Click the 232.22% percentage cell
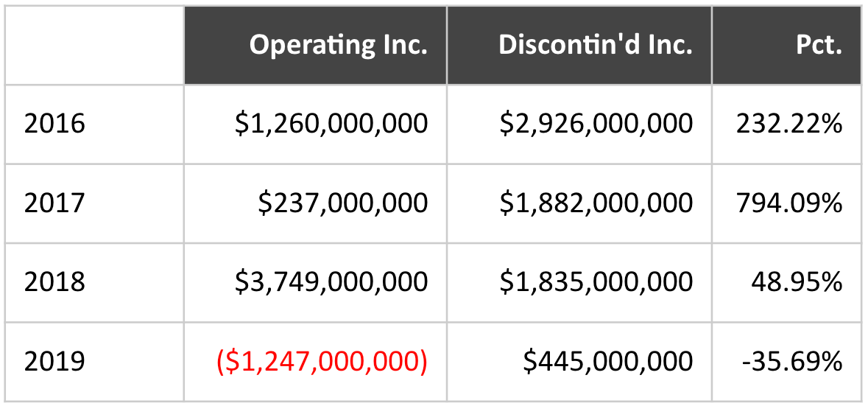 point(789,124)
